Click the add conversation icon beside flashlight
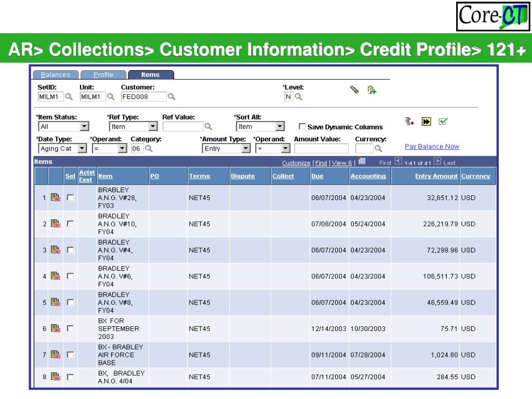Screen dimensions: 532x399 372,90
